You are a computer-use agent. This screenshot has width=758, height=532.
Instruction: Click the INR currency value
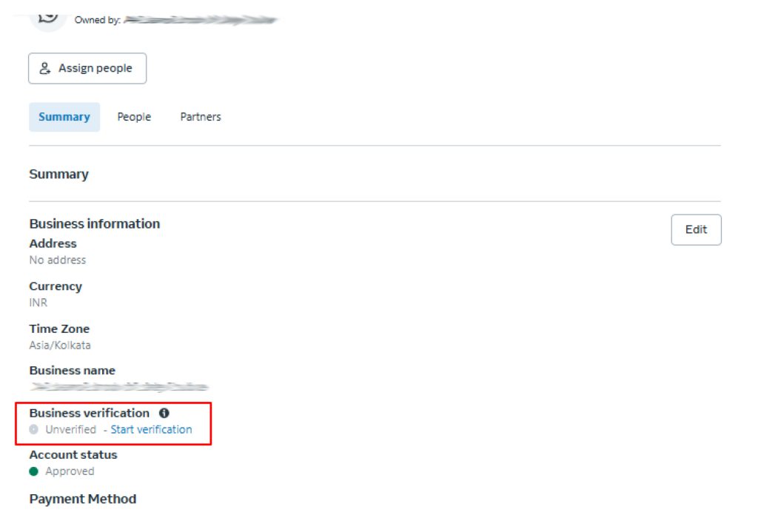[x=38, y=303]
